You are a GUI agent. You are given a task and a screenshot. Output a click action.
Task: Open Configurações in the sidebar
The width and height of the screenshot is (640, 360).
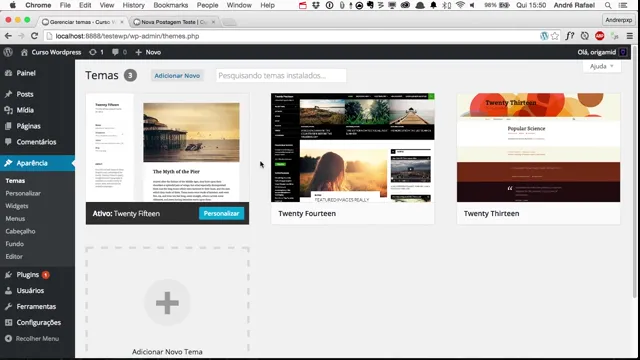click(x=37, y=322)
